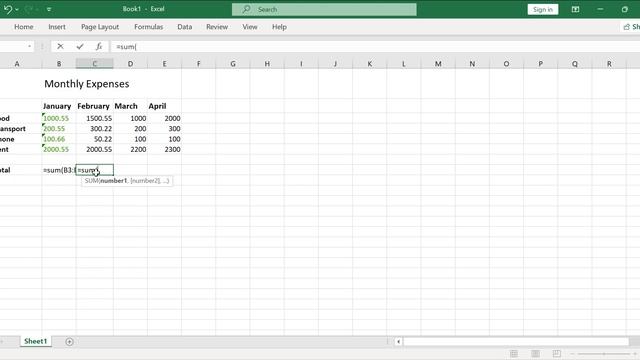The height and width of the screenshot is (360, 640).
Task: Open the Help ribbon tab
Action: 279,27
